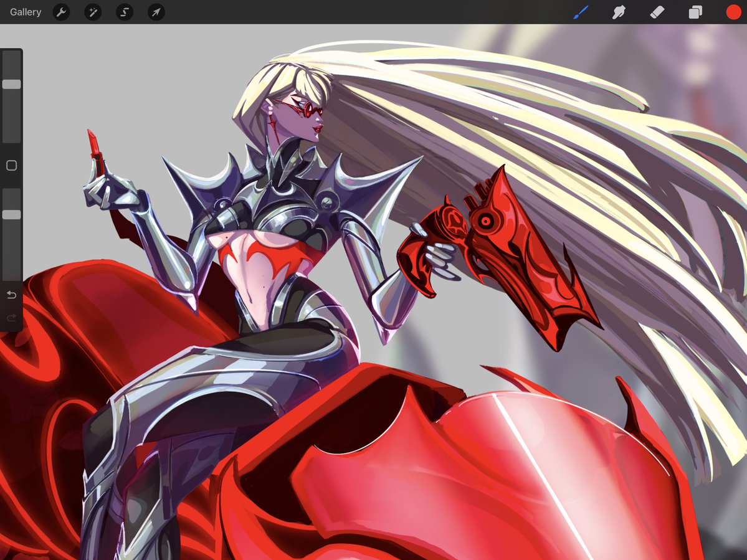The image size is (747, 560).
Task: Open the Adjustments magic wand menu
Action: pyautogui.click(x=93, y=12)
